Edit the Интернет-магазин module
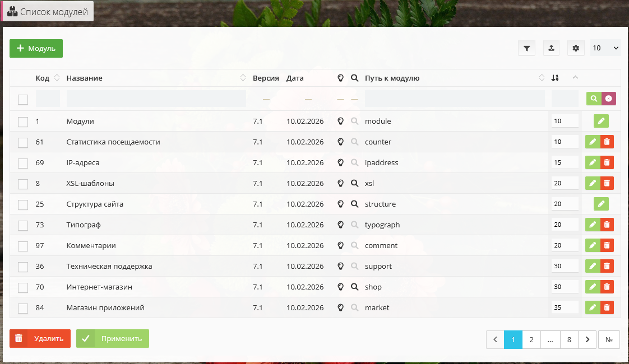Image resolution: width=629 pixels, height=364 pixels. point(593,287)
